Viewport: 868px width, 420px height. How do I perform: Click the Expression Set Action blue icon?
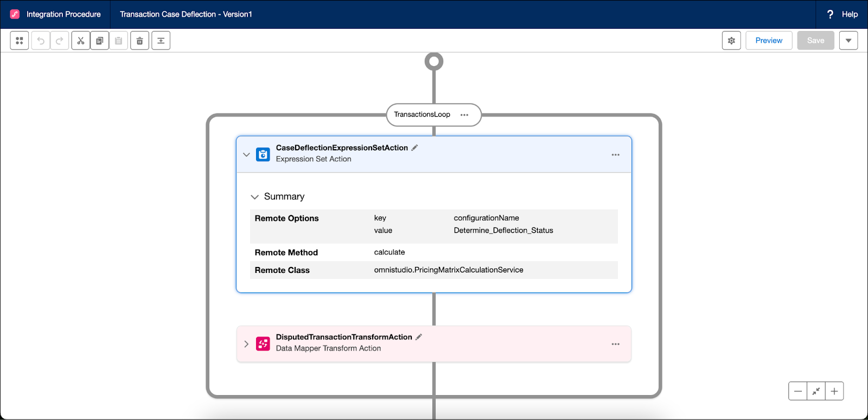point(263,155)
